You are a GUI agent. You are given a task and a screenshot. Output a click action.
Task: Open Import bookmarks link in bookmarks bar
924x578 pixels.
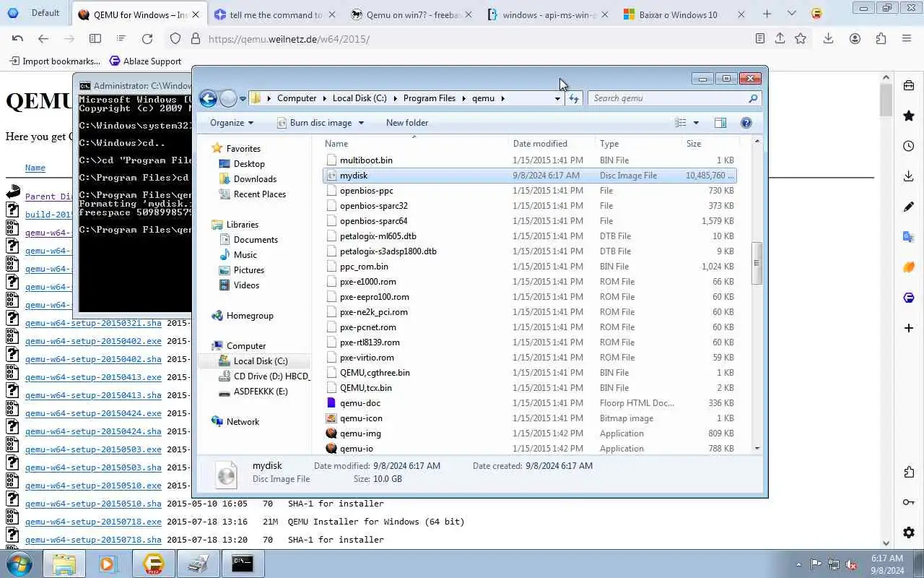click(x=54, y=61)
